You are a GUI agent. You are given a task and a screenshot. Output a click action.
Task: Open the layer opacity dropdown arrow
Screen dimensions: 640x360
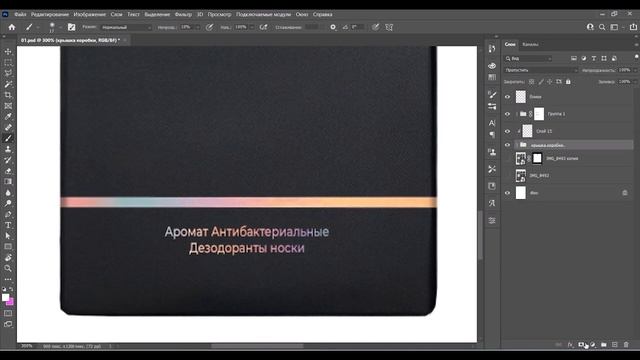(635, 70)
